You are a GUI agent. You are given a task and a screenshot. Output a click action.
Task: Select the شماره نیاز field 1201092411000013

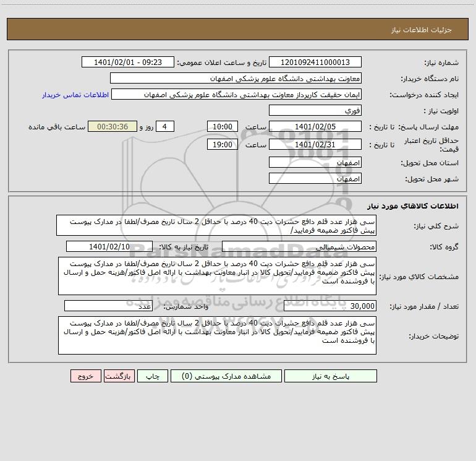[x=315, y=62]
